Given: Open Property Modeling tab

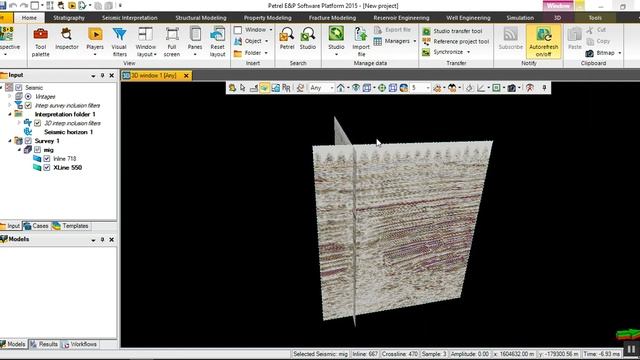Looking at the screenshot, I should point(268,18).
